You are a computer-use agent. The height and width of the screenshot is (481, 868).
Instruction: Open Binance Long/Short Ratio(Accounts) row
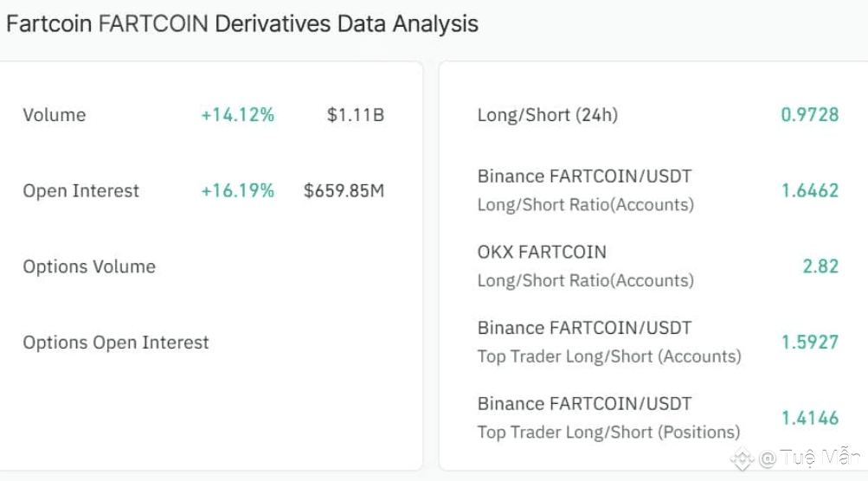coord(585,190)
